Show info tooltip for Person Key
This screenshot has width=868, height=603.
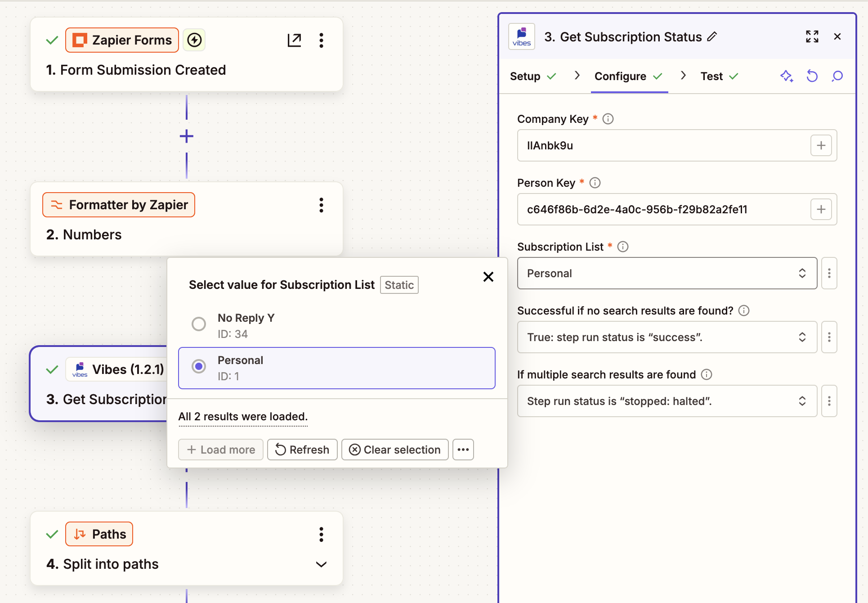(595, 183)
